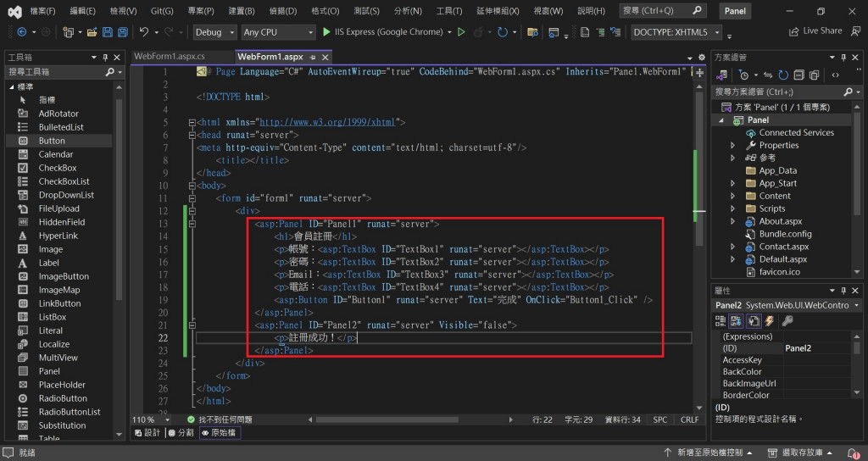868x461 pixels.
Task: Open the Debug configuration dropdown
Action: [x=214, y=32]
